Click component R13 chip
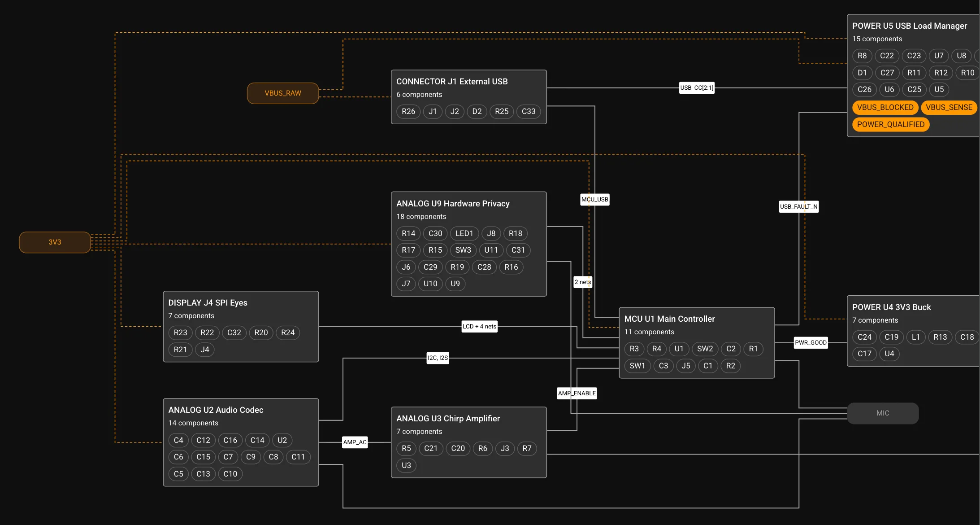This screenshot has width=980, height=525. pos(940,337)
